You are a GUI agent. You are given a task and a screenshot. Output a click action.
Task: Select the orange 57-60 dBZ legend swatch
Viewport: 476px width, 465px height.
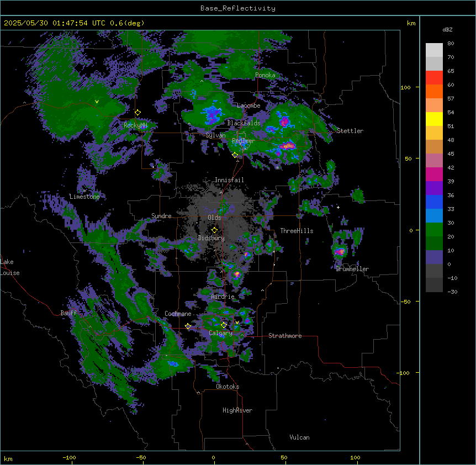[x=434, y=91]
